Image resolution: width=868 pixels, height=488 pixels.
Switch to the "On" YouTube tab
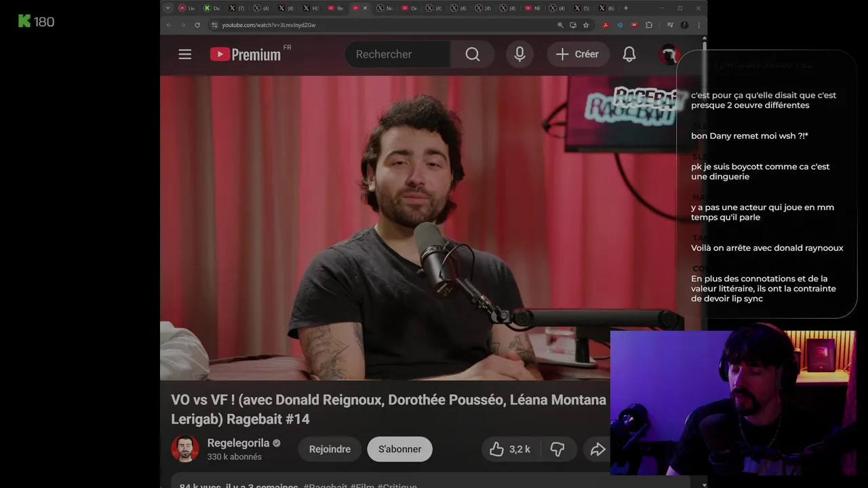pos(410,8)
